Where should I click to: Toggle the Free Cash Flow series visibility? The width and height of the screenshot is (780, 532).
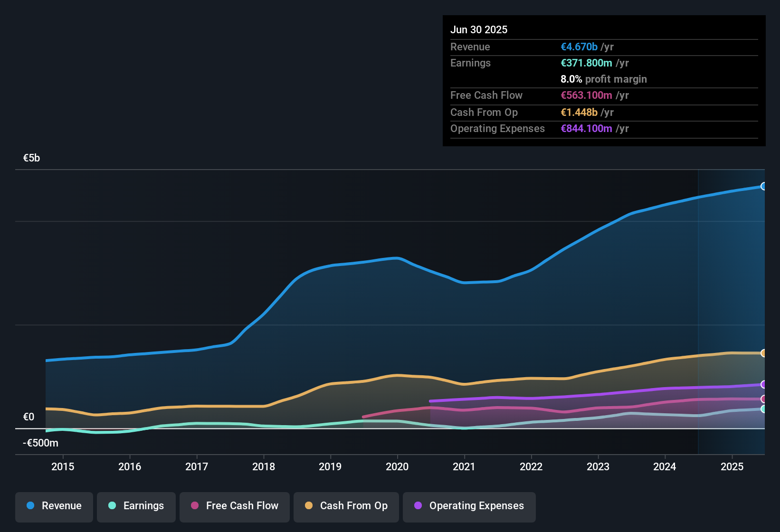point(235,506)
